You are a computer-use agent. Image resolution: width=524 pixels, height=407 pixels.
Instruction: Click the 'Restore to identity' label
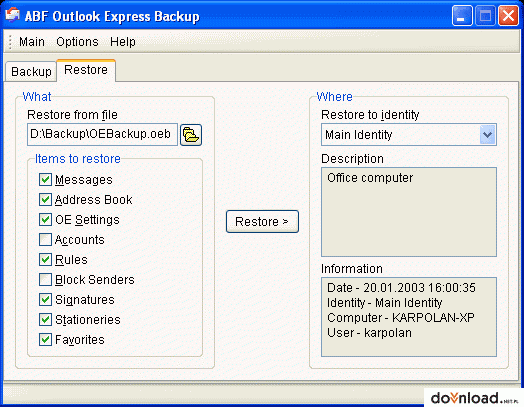coord(370,115)
